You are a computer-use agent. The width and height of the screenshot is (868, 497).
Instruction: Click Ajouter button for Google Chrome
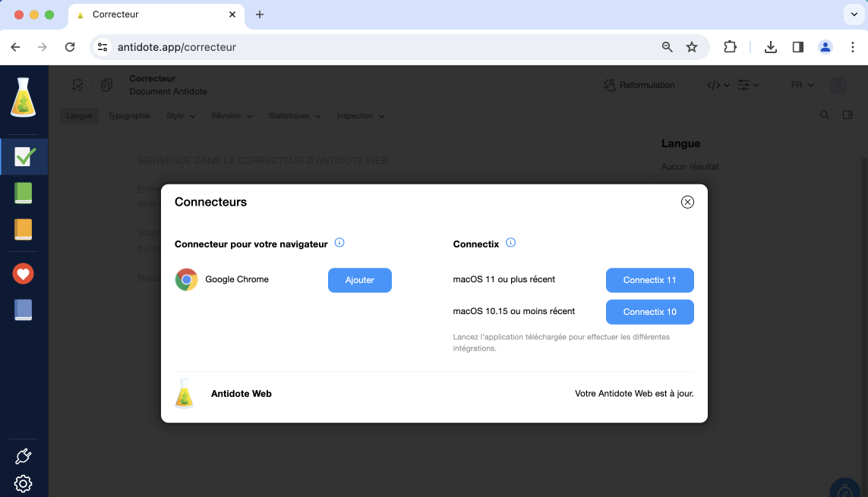[x=359, y=280]
